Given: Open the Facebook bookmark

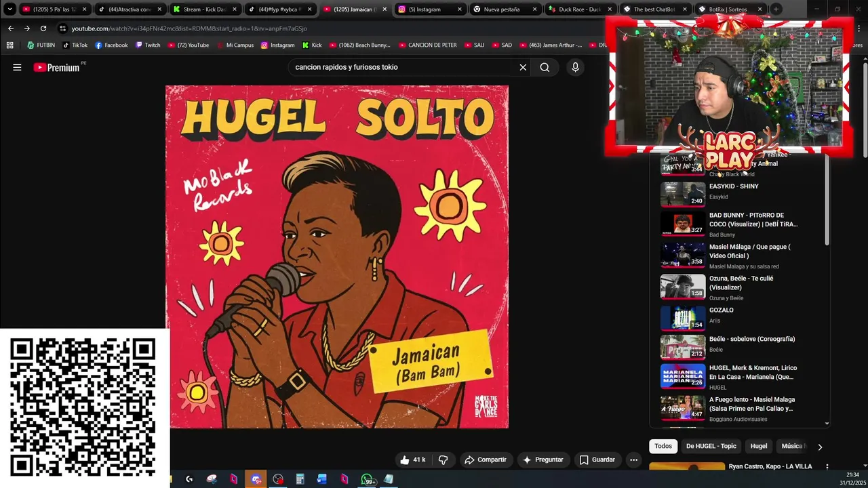Looking at the screenshot, I should click(111, 45).
